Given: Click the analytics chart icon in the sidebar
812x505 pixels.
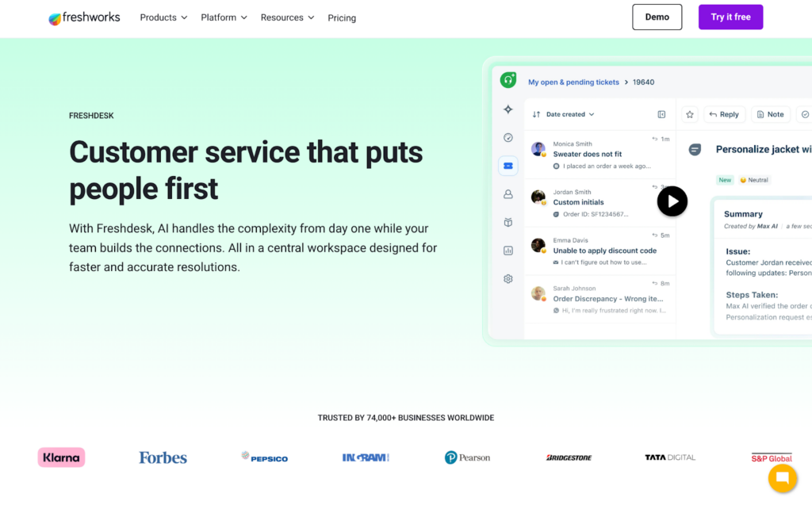Looking at the screenshot, I should (508, 251).
